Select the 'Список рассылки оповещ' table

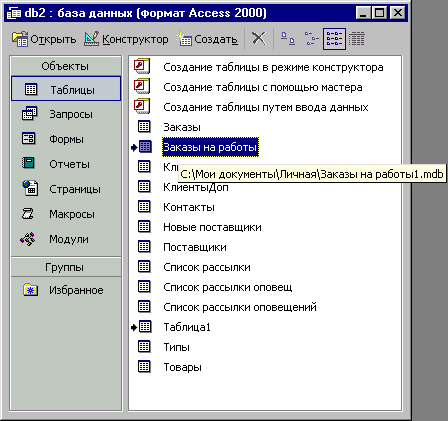click(228, 287)
